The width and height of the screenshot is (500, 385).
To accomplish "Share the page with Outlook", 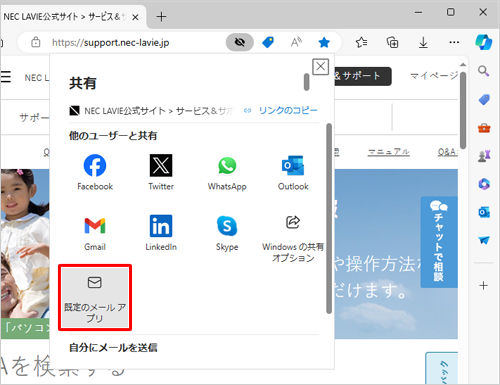I will (293, 172).
